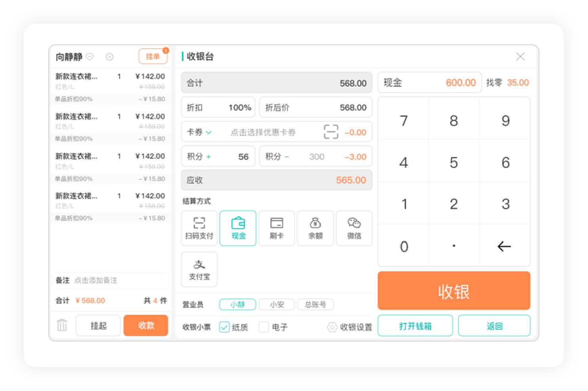Screen dimensions: 588x391
Task: Click the 返回 back button
Action: point(494,326)
